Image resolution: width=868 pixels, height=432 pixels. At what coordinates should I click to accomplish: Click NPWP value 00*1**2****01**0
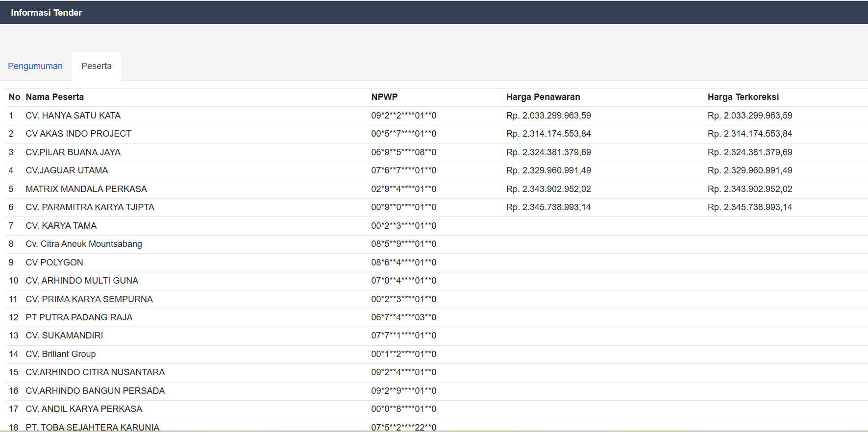[404, 354]
